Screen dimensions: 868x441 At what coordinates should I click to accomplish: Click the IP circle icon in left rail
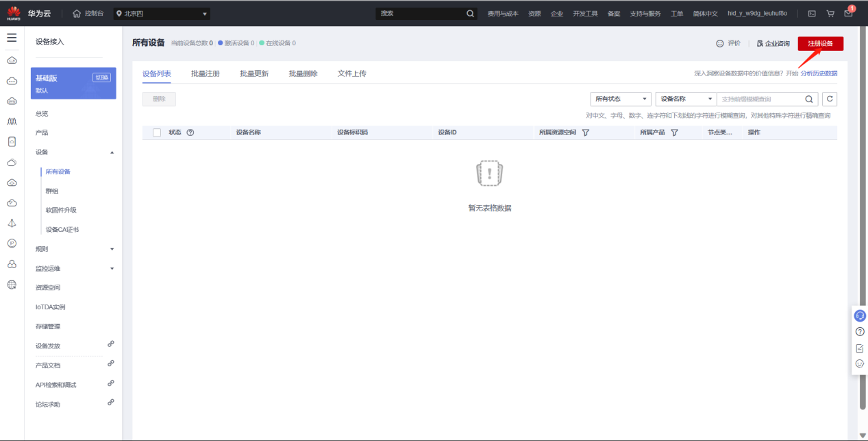[12, 243]
